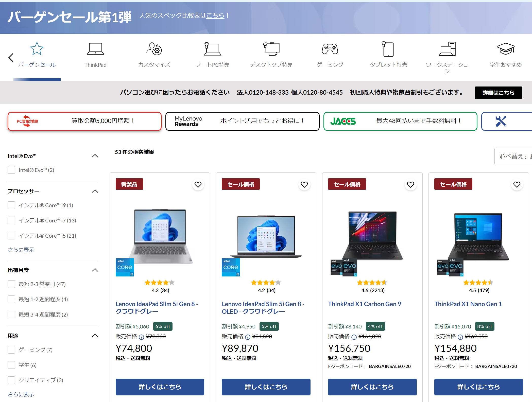The height and width of the screenshot is (402, 532).
Task: Open the ThinkPad category label
Action: [95, 65]
